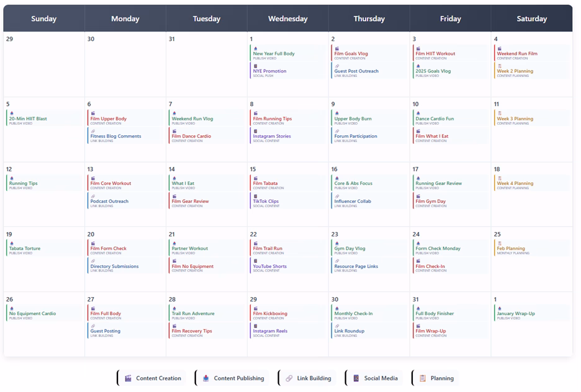
Task: Click the Content Publishing legend icon
Action: click(x=206, y=378)
